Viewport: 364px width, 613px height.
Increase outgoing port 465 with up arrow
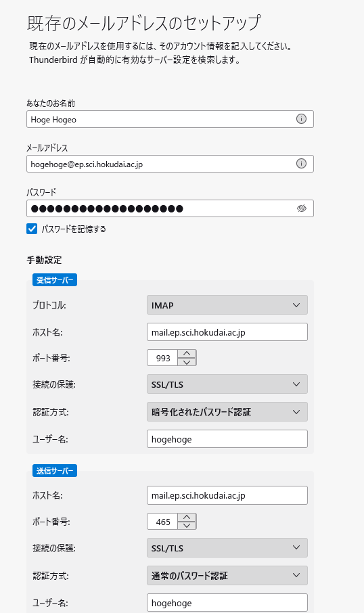point(187,517)
